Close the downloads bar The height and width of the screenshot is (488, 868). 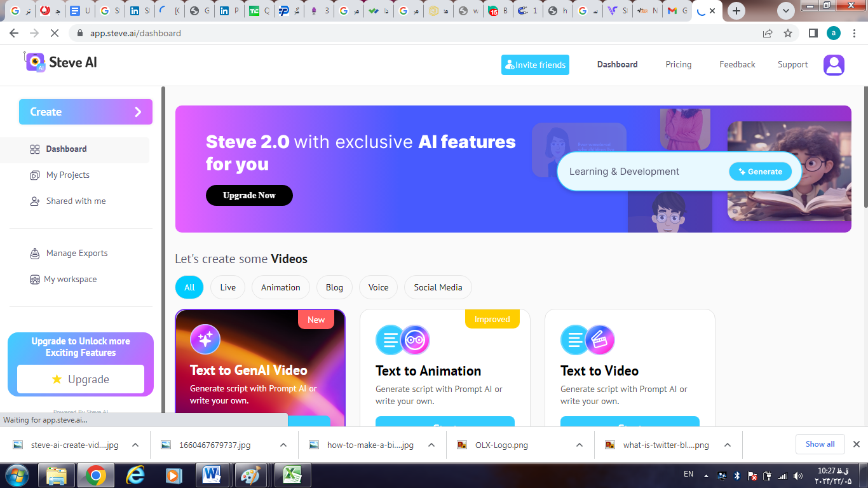(856, 444)
